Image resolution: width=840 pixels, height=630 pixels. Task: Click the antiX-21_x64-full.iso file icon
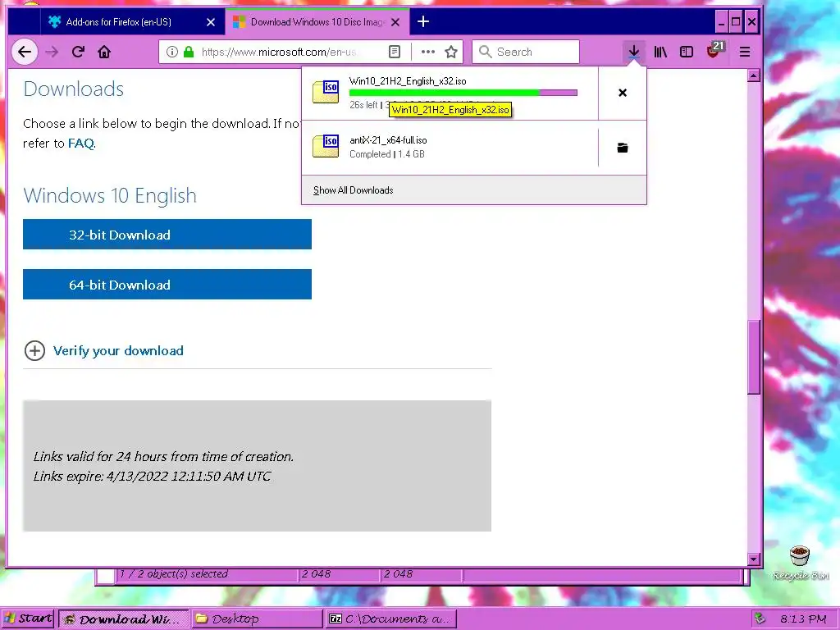[x=326, y=146]
